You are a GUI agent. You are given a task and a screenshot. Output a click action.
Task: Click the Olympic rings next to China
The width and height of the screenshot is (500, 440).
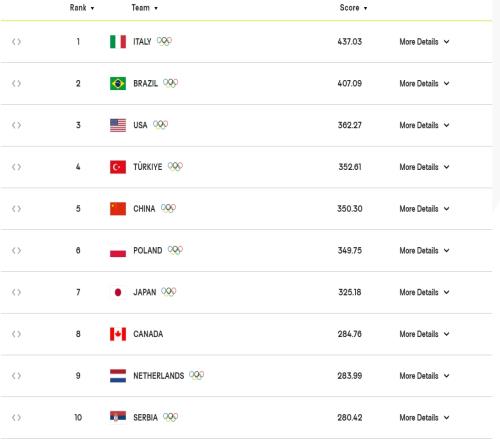pos(168,208)
